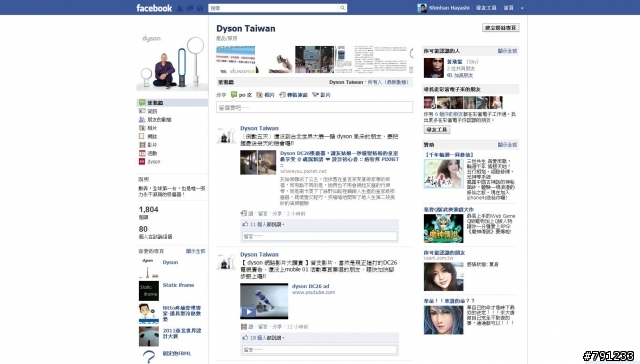Open Dyson Taiwan author link of first post
Viewport: 640px width, 364px height.
coord(259,128)
